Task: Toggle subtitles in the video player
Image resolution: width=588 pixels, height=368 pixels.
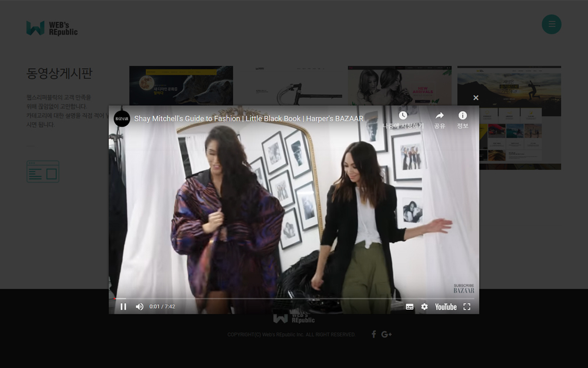Action: [409, 307]
